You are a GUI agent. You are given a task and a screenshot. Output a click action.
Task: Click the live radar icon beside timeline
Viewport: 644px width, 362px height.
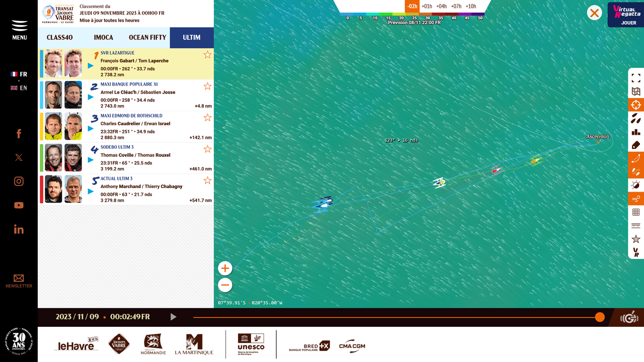[x=629, y=318]
